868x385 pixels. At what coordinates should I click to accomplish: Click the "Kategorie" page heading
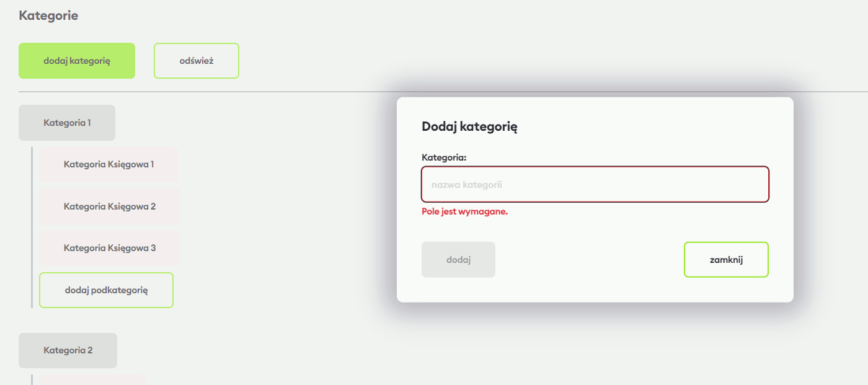[48, 15]
